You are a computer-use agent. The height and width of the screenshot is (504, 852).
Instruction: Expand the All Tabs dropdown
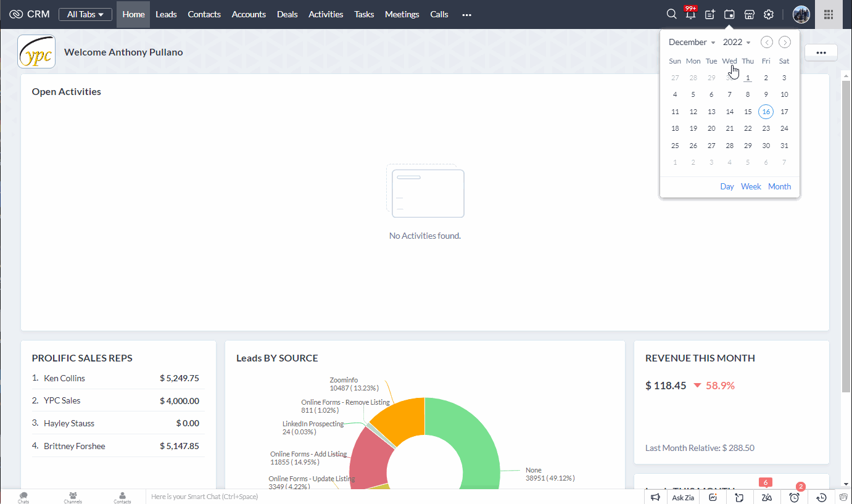85,14
